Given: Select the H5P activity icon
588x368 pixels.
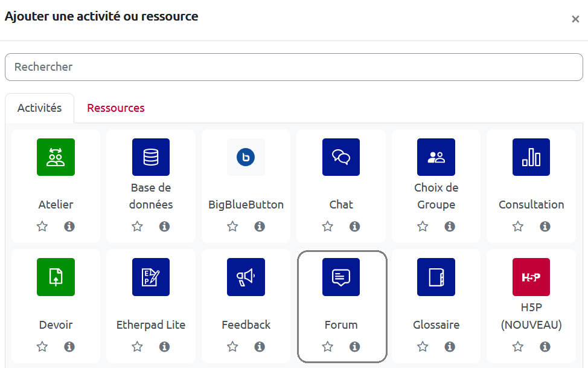Looking at the screenshot, I should coord(531,277).
